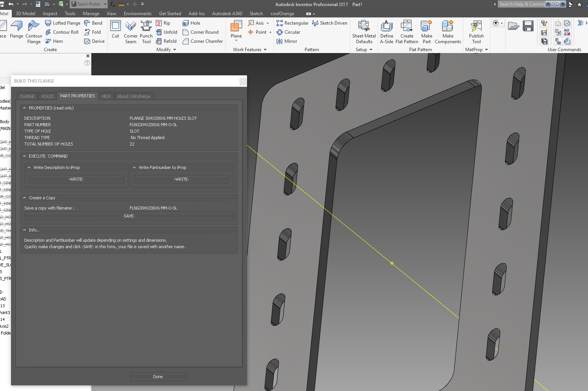Select the Hem tool
The image size is (588, 391).
[x=54, y=41]
